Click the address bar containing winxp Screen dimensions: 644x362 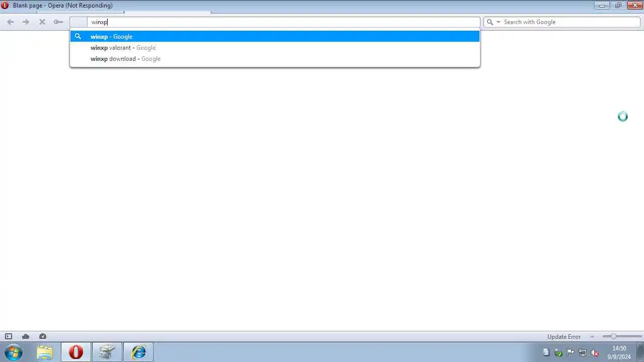tap(284, 22)
